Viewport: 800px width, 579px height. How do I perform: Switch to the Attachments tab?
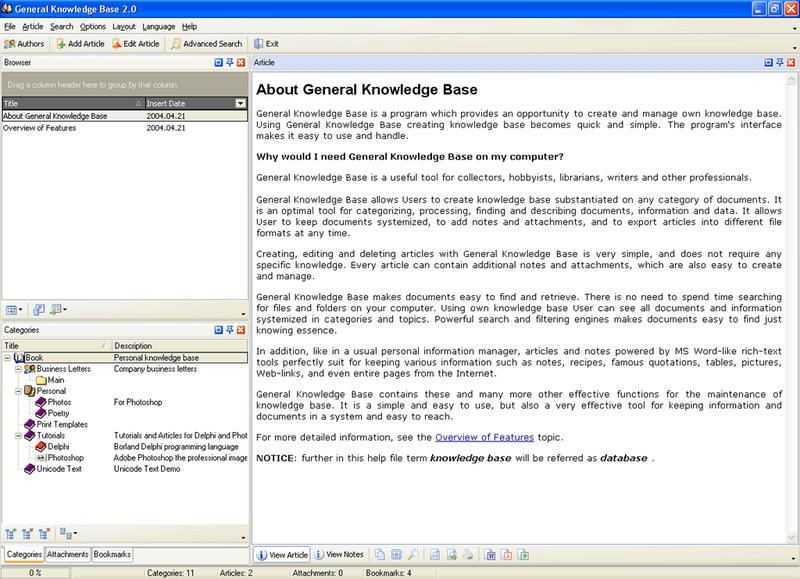coord(67,555)
